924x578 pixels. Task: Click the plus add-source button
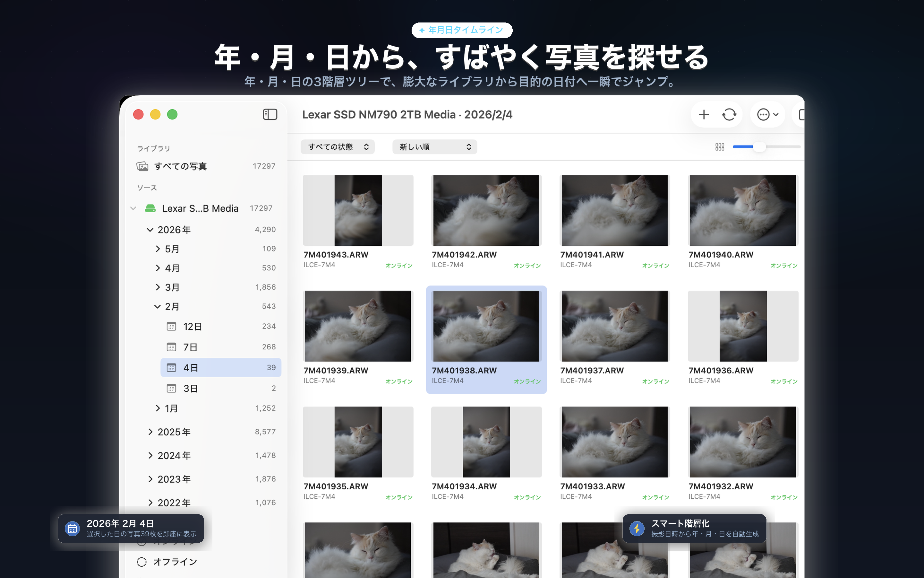704,114
